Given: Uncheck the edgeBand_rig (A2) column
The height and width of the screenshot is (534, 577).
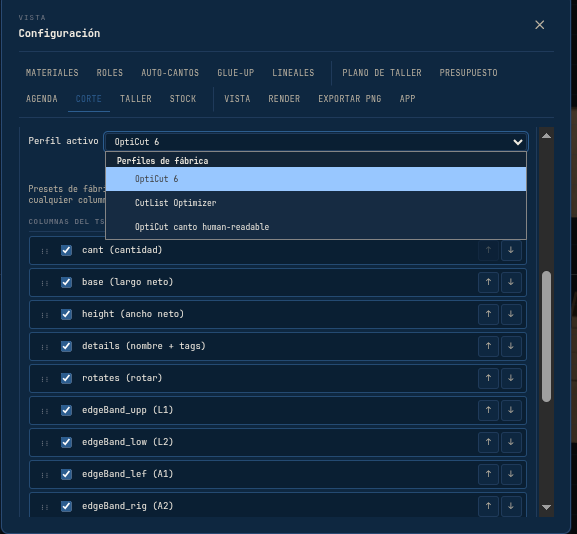Looking at the screenshot, I should coord(66,506).
